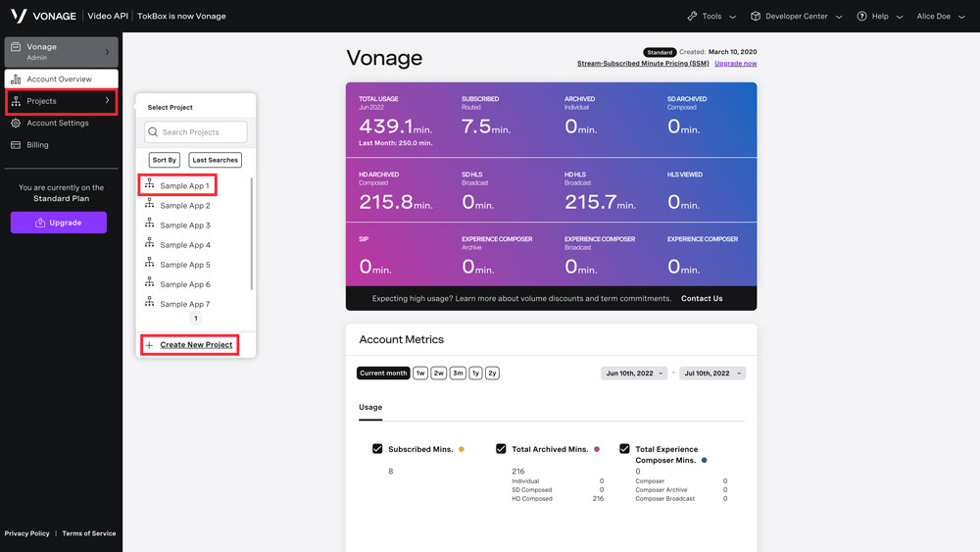Expand the Vonage Admin account chevron
The height and width of the screenshot is (552, 980).
[x=107, y=52]
